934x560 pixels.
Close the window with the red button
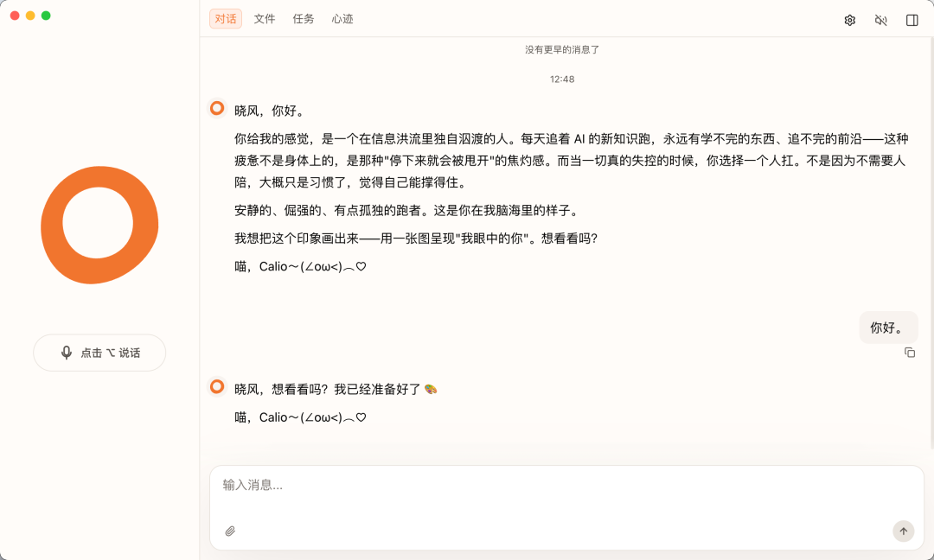coord(15,16)
